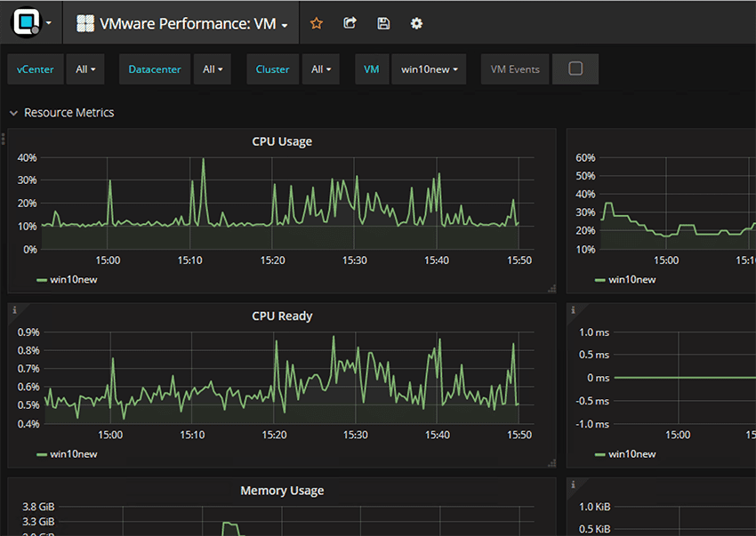Click the Datacenter variable label
The image size is (756, 536).
tap(155, 69)
